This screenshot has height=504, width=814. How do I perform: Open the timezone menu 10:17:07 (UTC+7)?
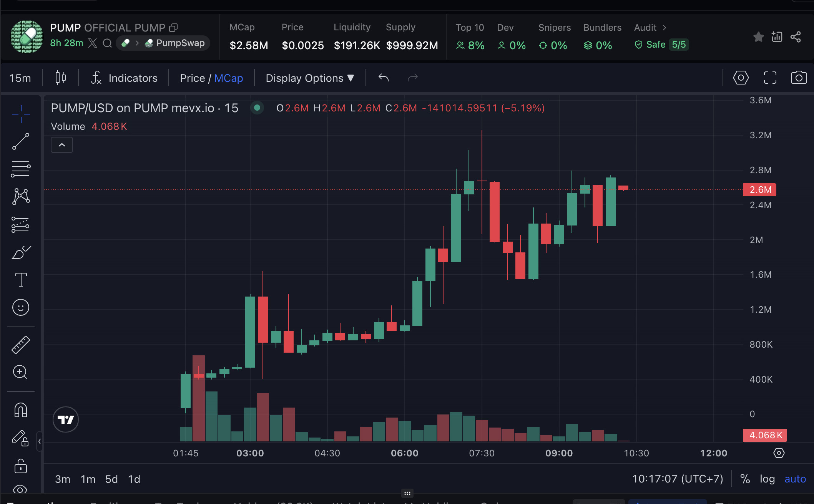click(x=678, y=479)
